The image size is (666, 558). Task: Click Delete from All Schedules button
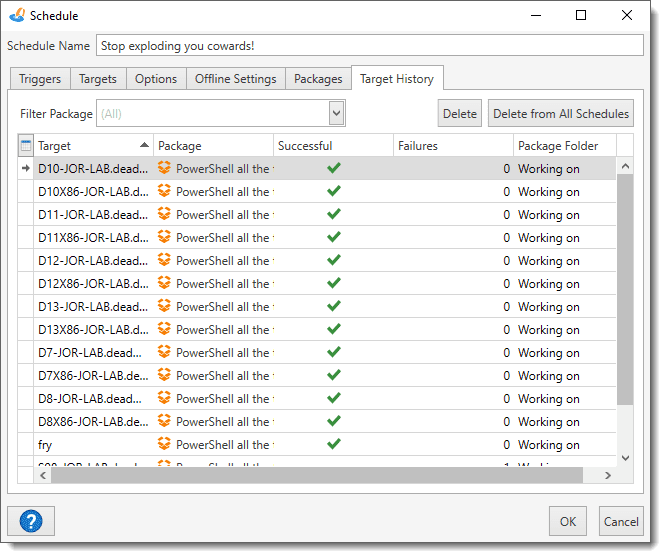pyautogui.click(x=561, y=113)
